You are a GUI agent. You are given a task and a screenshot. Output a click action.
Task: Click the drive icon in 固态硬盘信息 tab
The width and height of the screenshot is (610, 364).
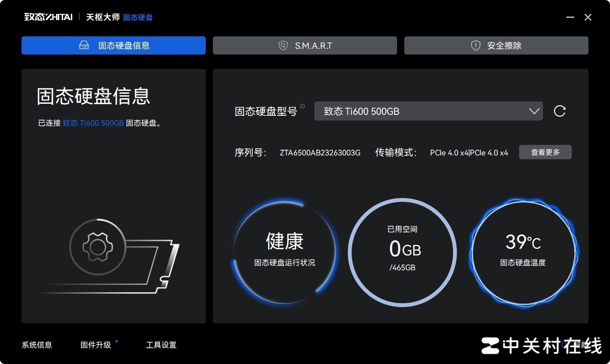tap(84, 45)
